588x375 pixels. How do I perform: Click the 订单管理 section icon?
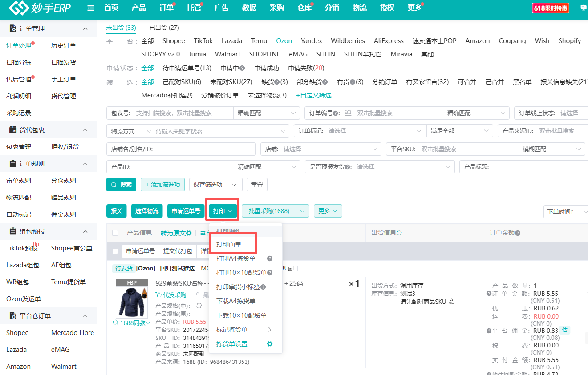pyautogui.click(x=13, y=28)
